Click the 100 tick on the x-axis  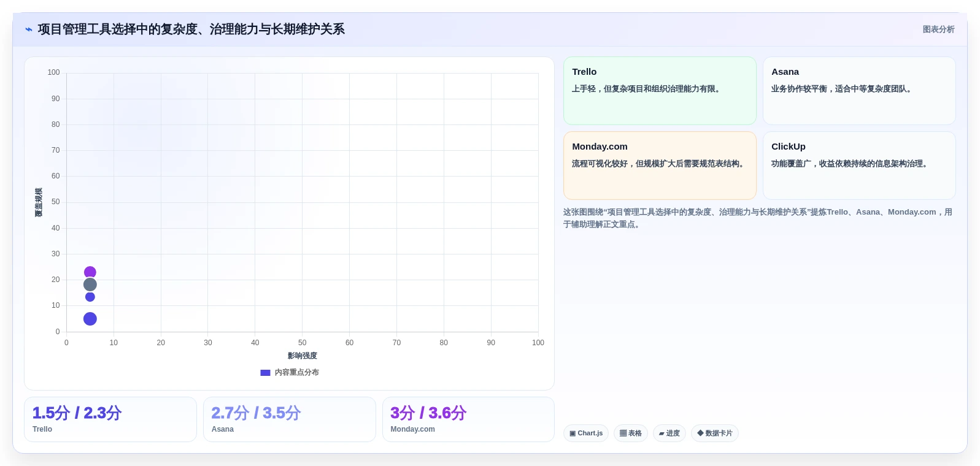[x=538, y=343]
